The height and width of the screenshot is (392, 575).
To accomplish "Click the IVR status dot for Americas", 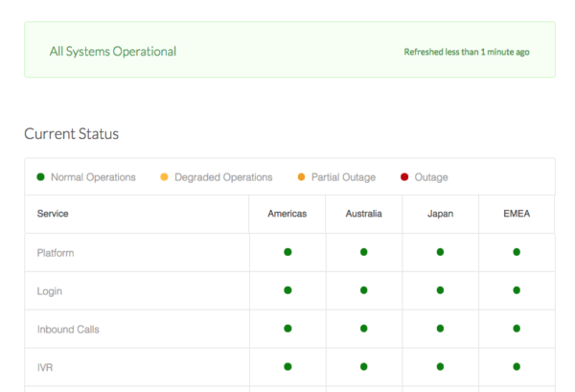I will pos(287,366).
